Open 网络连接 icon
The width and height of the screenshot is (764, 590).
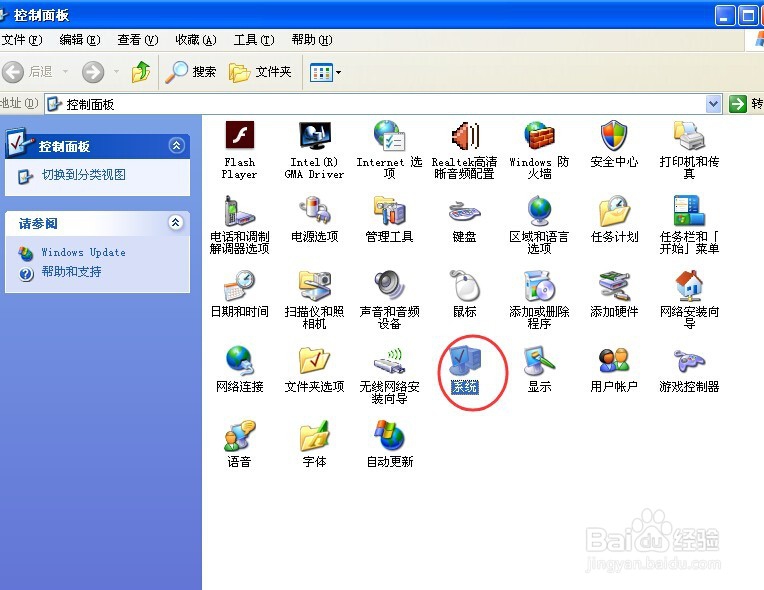239,362
